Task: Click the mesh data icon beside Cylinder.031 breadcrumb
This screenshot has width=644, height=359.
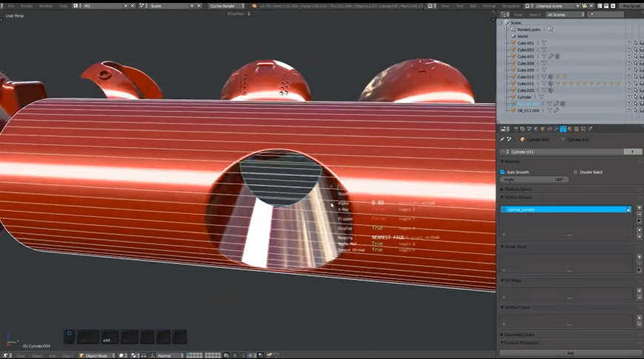Action: [563, 139]
